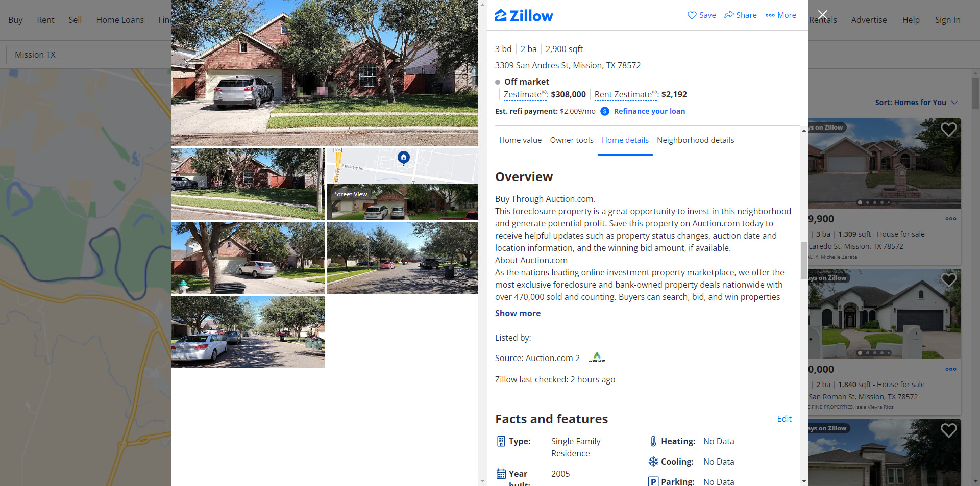Favorite the second listing card with its heart
980x486 pixels.
tap(948, 280)
